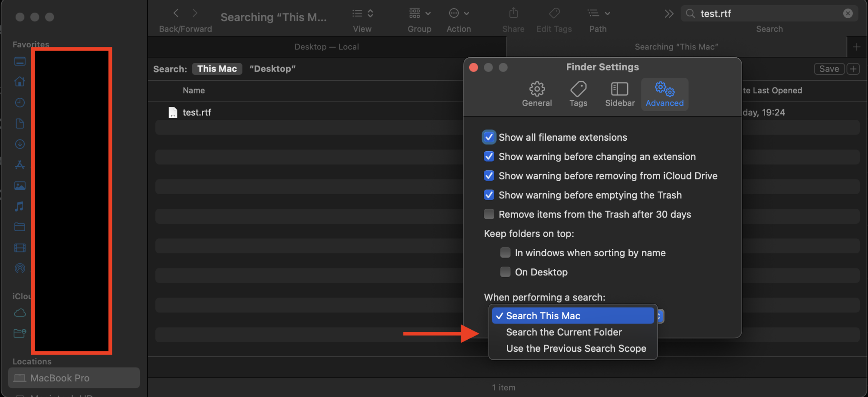This screenshot has width=868, height=397.
Task: Choose Search This Mac option
Action: pyautogui.click(x=573, y=316)
